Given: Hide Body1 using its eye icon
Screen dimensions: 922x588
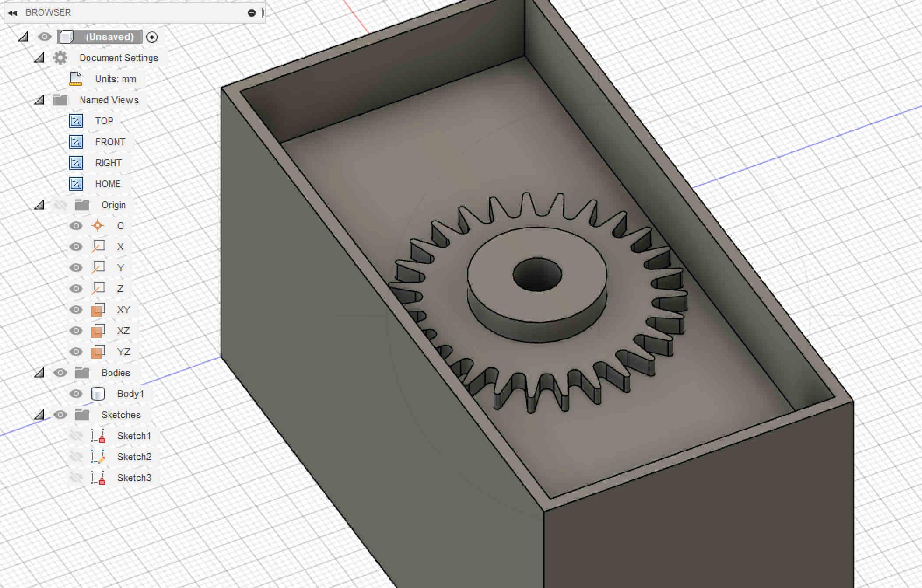Looking at the screenshot, I should [76, 394].
